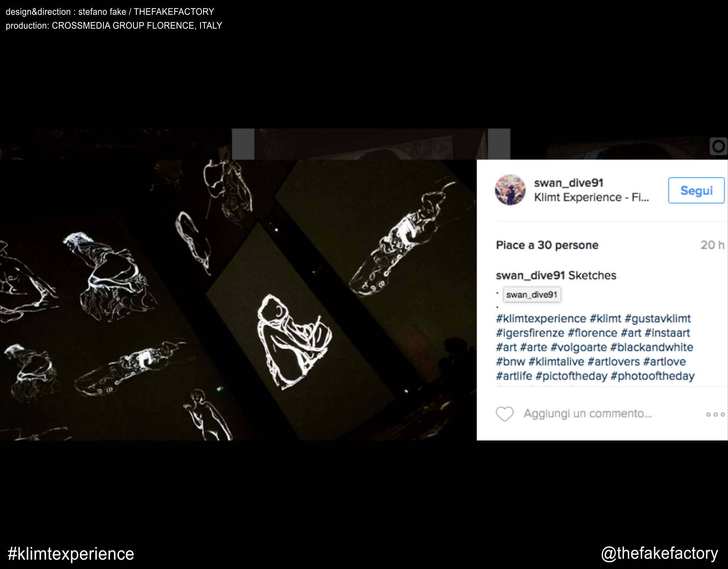Open the #klimtexperience hashtag in caption
This screenshot has width=728, height=569.
tap(541, 319)
